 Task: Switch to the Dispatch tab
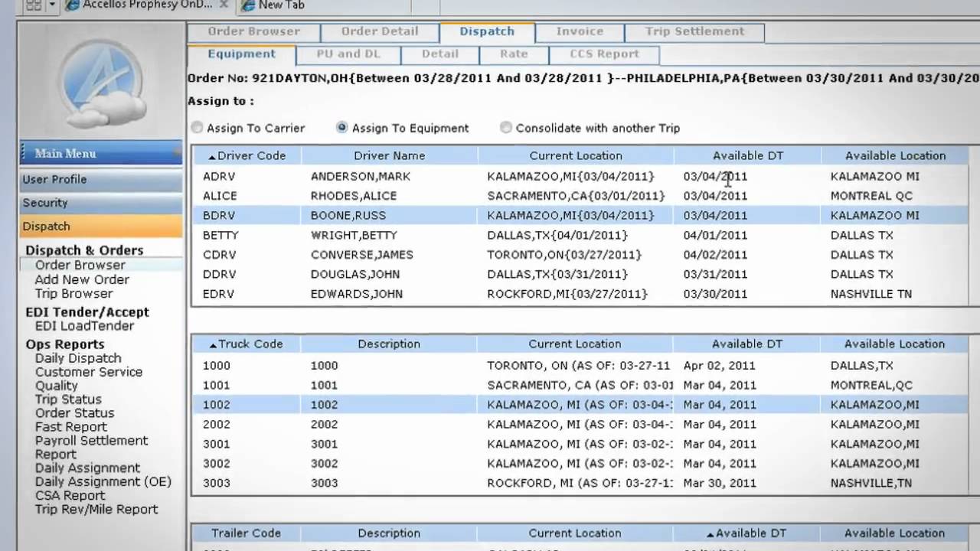487,32
